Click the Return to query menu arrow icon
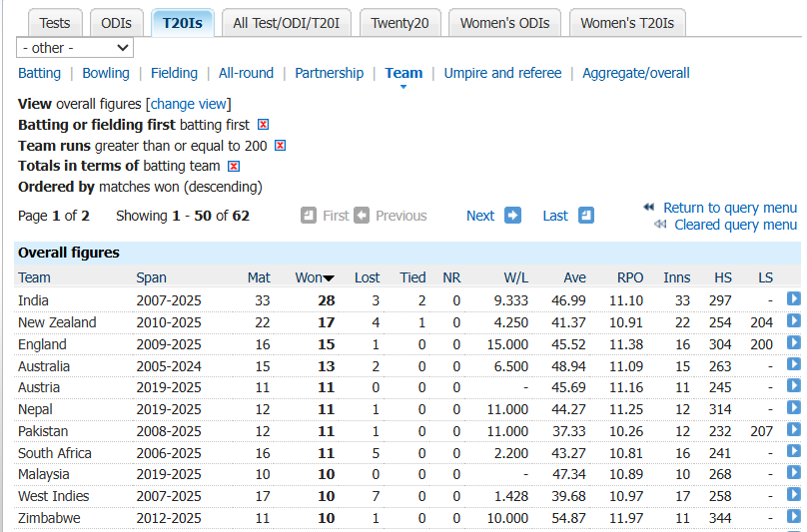The image size is (807, 532). [x=649, y=207]
